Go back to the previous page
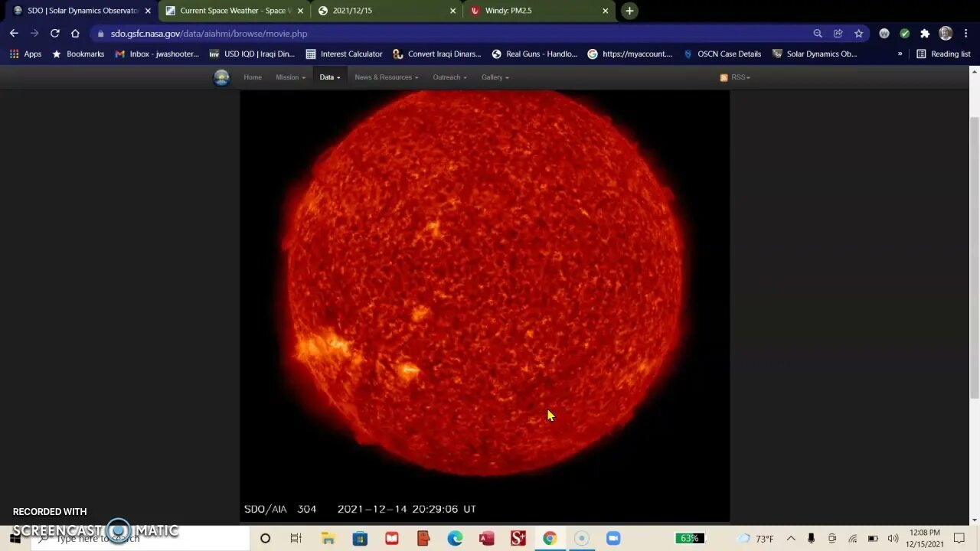The height and width of the screenshot is (551, 980). [14, 34]
